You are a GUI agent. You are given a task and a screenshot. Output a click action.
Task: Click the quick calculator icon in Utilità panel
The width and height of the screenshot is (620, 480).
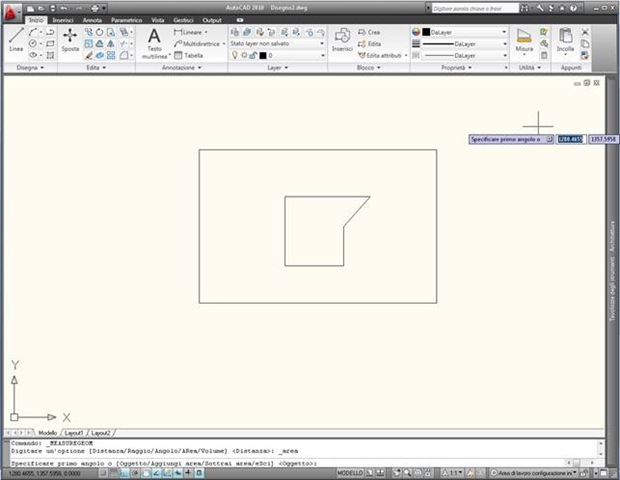[544, 55]
